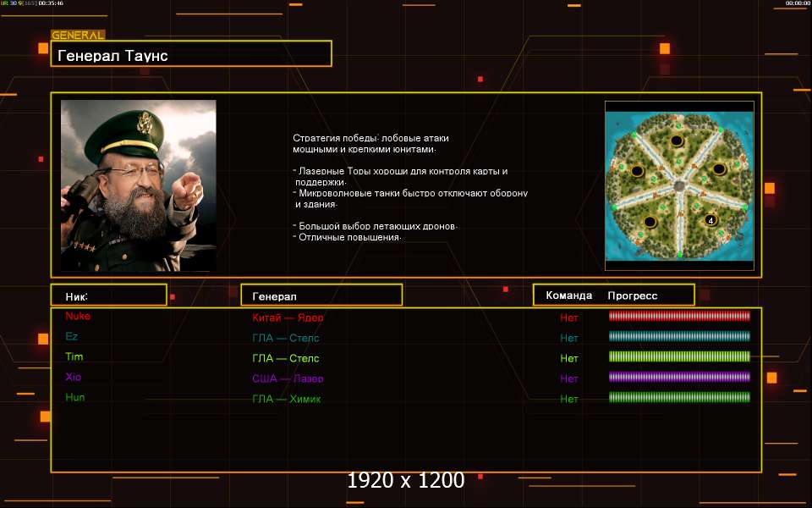Click the 1920 x 1200 resolution text

point(405,480)
